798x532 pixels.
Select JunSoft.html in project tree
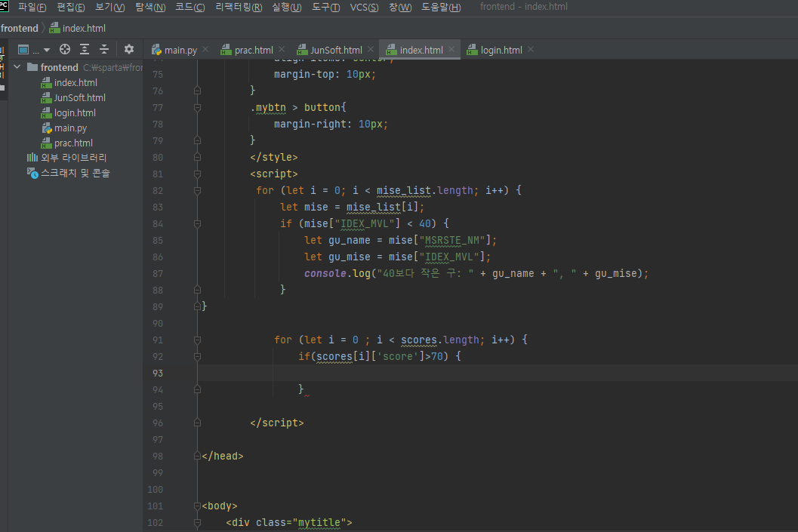(x=79, y=97)
